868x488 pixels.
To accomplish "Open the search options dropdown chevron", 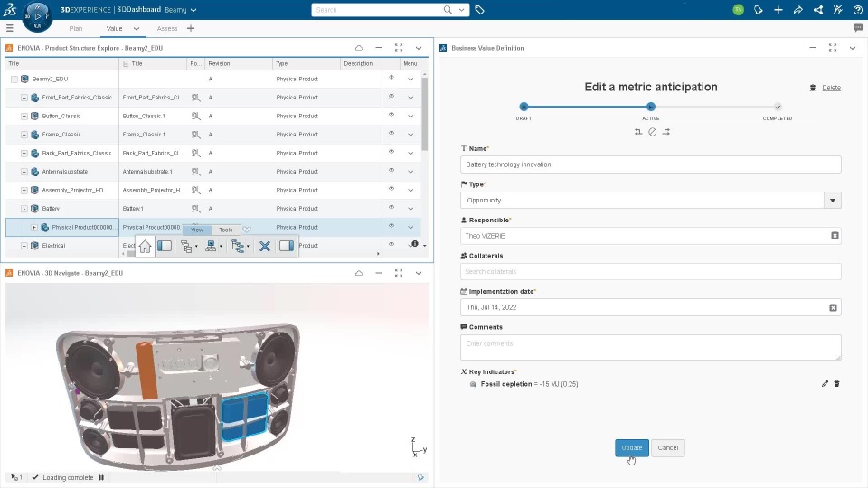I will click(461, 10).
